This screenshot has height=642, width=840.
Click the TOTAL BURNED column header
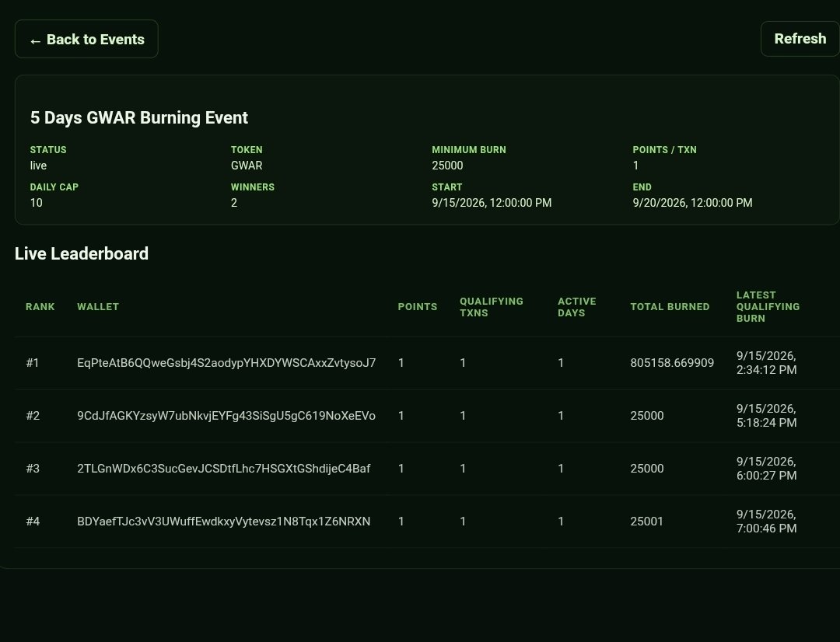(670, 307)
